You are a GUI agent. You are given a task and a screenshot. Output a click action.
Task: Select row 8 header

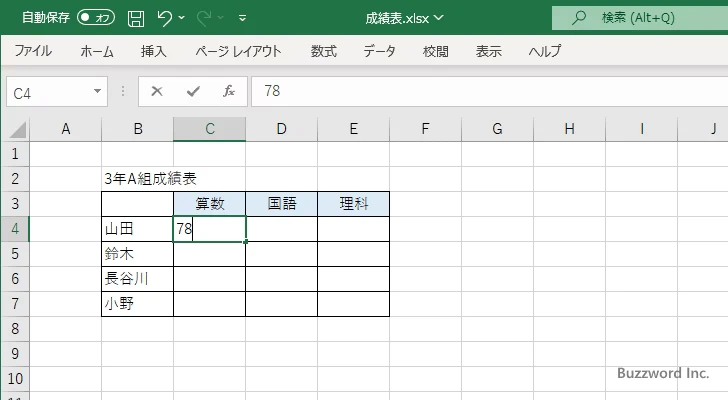15,329
